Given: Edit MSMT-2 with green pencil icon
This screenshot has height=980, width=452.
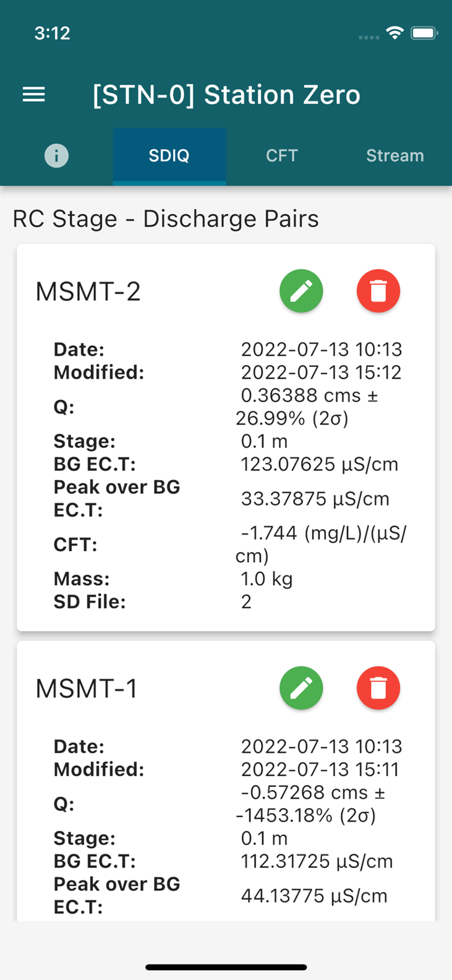Looking at the screenshot, I should click(x=301, y=291).
